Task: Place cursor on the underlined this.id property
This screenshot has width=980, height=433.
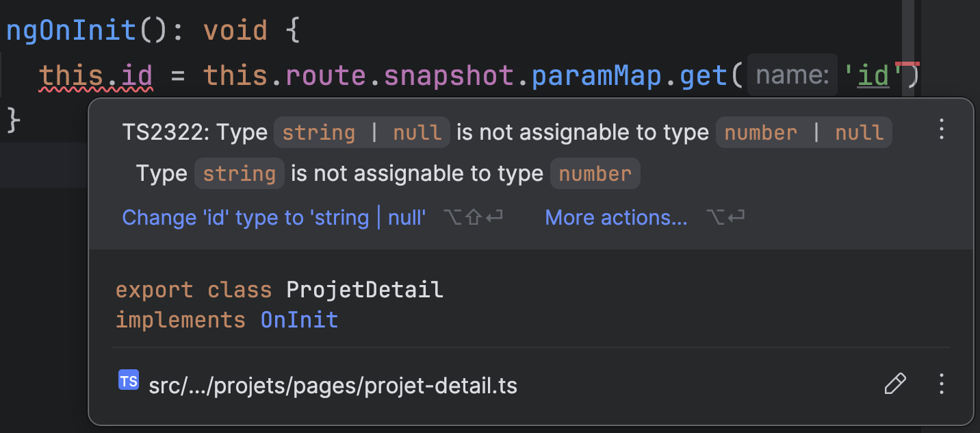Action: click(x=136, y=75)
